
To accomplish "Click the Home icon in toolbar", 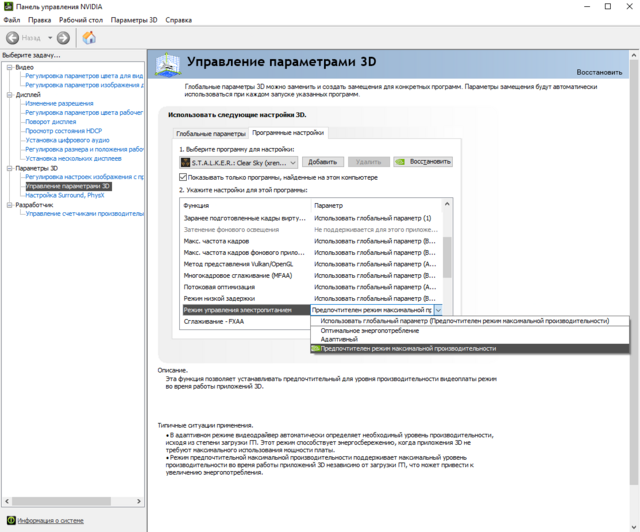I will [89, 38].
